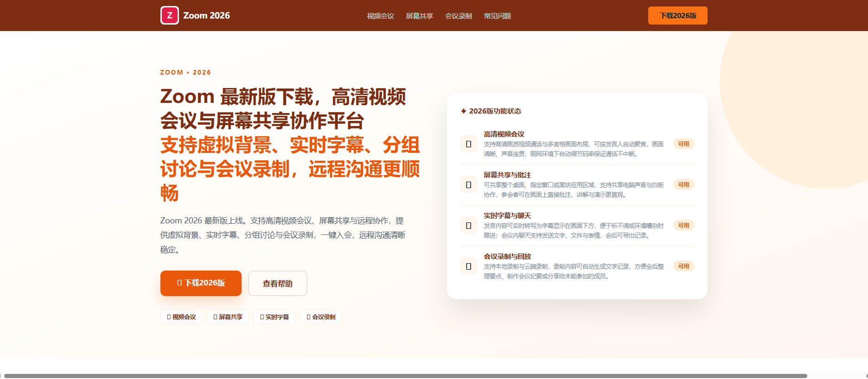Image resolution: width=868 pixels, height=379 pixels.
Task: Click the paragraph starting Zoom 2026 最新版上线
Action: point(283,235)
